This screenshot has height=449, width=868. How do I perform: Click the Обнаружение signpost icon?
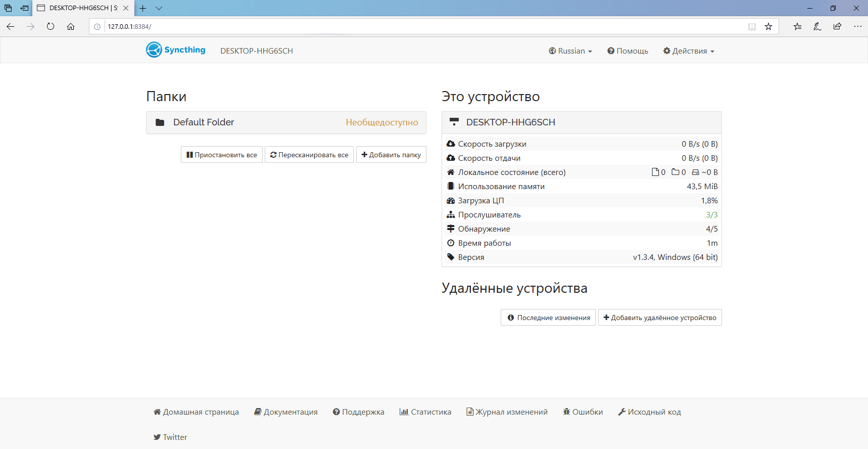pyautogui.click(x=451, y=229)
